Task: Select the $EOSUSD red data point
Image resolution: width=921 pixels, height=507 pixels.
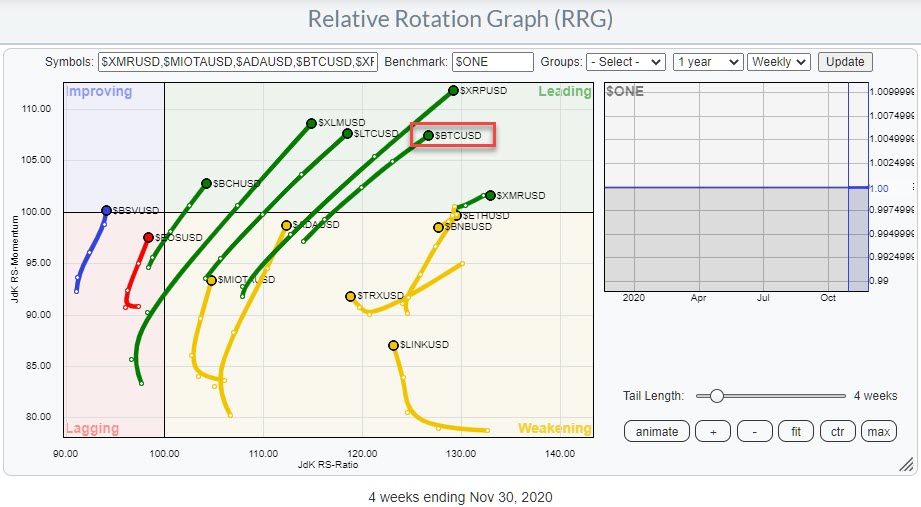Action: click(x=148, y=237)
